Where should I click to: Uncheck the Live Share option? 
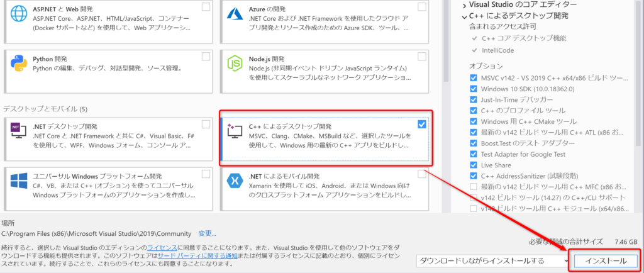pyautogui.click(x=473, y=165)
